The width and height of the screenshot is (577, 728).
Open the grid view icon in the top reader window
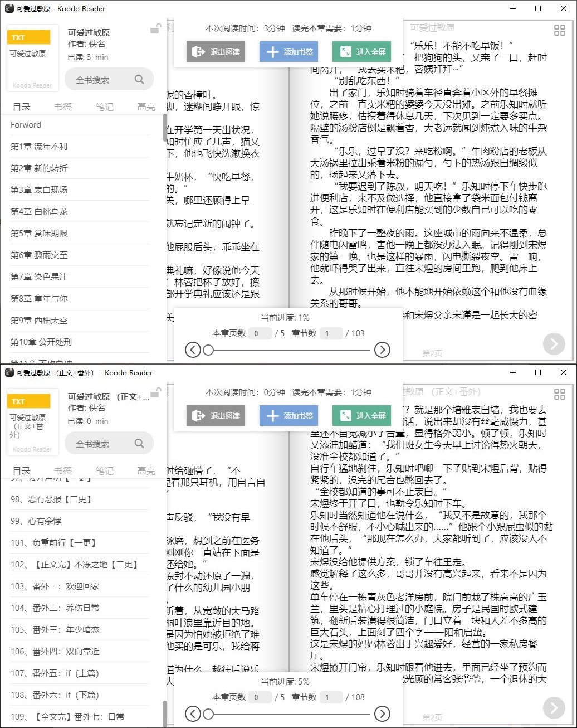click(x=559, y=30)
